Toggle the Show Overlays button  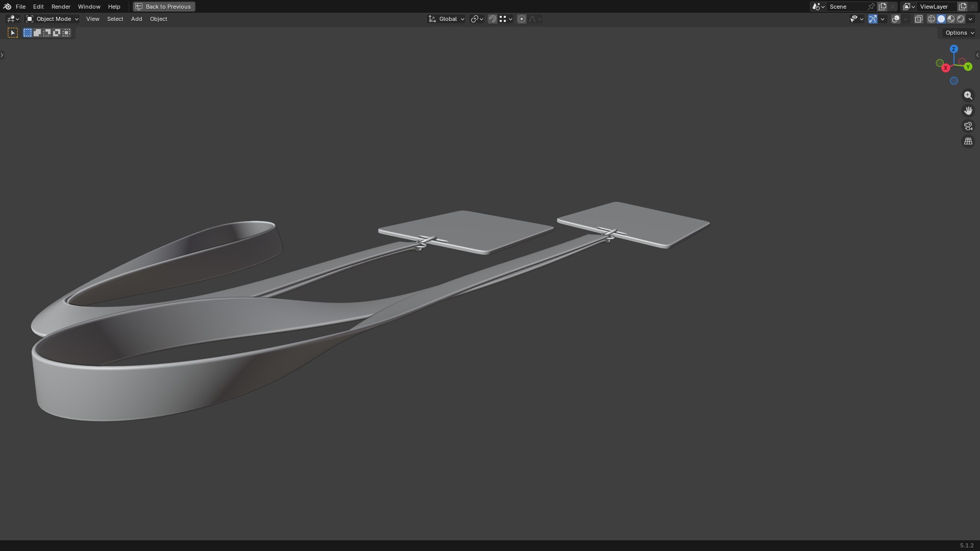(x=896, y=19)
